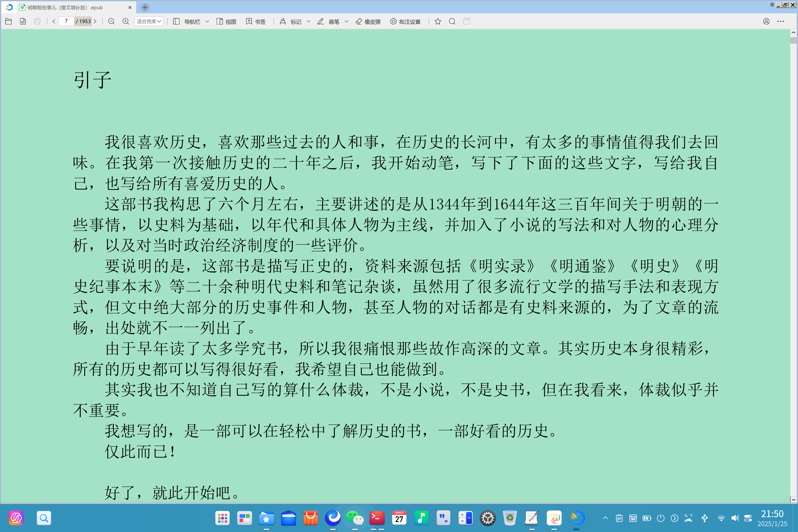Image resolution: width=798 pixels, height=532 pixels.
Task: Zoom out with the minus magnifier
Action: pos(111,21)
